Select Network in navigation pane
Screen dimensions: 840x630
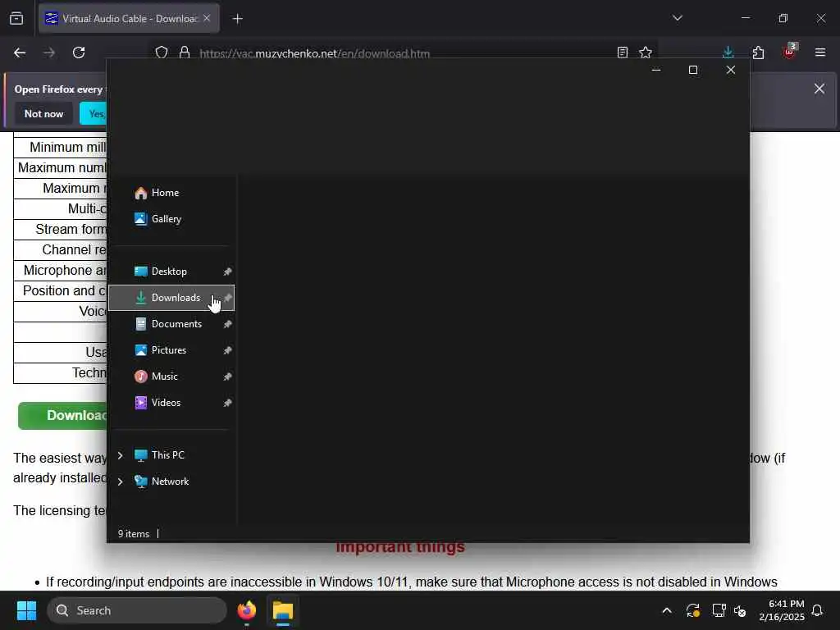171,482
